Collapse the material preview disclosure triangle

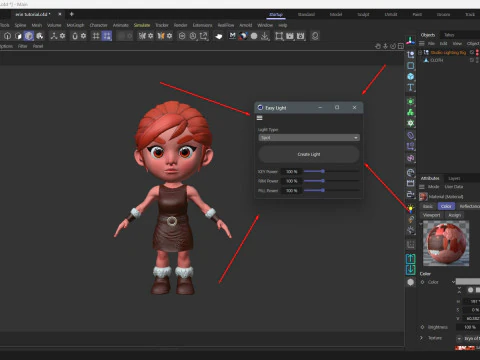(421, 224)
